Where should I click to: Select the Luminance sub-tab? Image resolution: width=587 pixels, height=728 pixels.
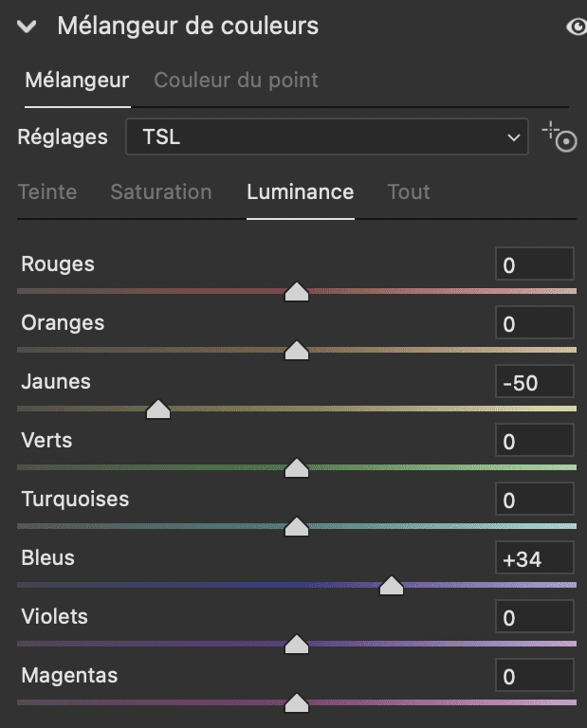(x=300, y=192)
